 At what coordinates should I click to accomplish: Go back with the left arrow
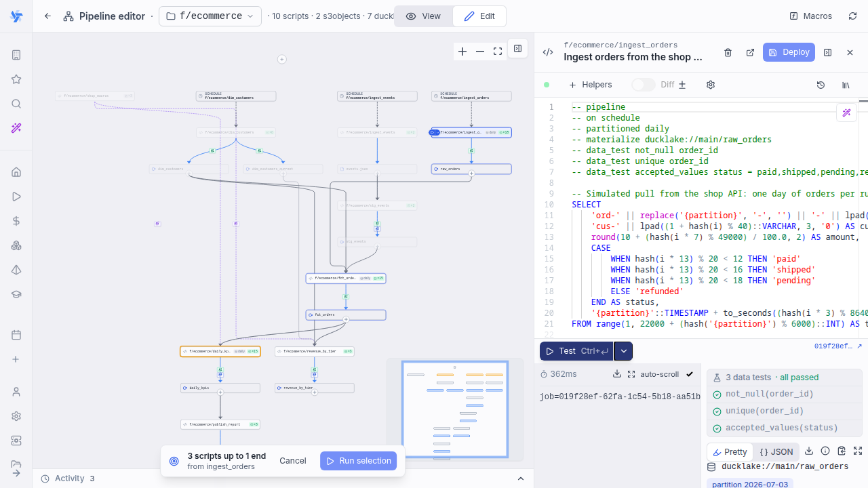click(x=47, y=16)
